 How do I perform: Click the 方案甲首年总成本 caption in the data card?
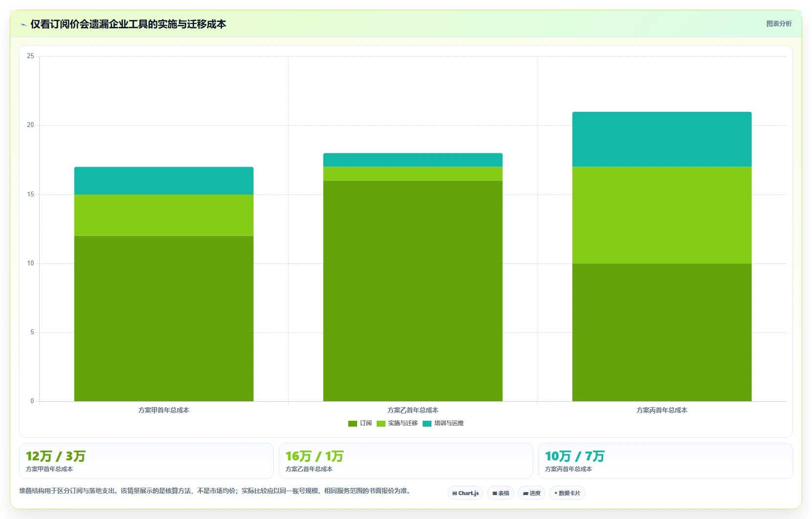coord(49,469)
